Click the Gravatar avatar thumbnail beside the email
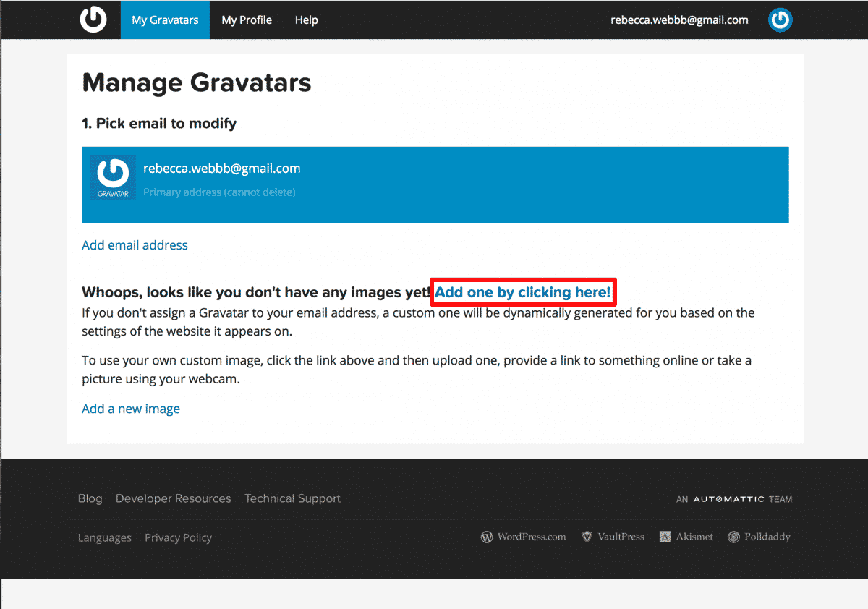Screen dimensions: 868x609 (114, 177)
